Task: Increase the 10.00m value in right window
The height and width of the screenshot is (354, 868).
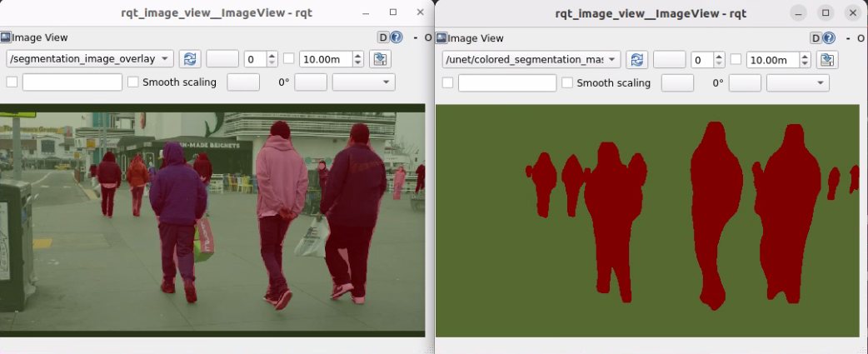Action: [x=805, y=56]
